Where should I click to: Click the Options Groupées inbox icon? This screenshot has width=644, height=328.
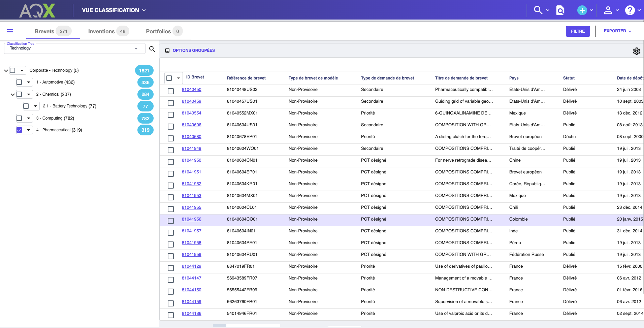click(167, 51)
